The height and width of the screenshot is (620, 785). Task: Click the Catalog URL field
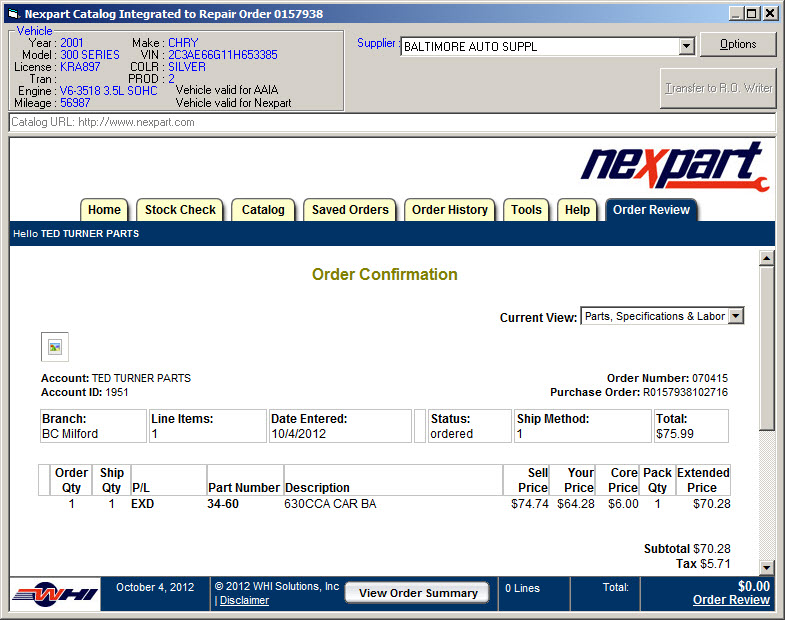[x=392, y=122]
